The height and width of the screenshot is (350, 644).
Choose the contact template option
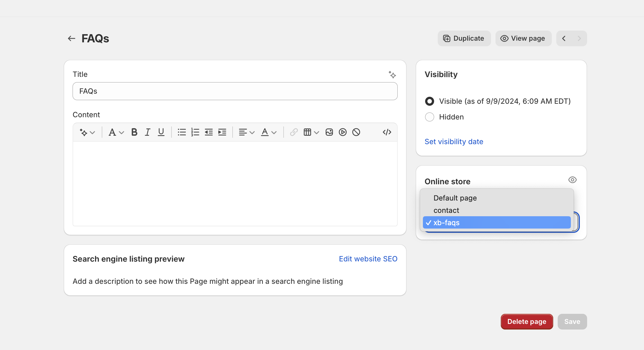click(497, 210)
